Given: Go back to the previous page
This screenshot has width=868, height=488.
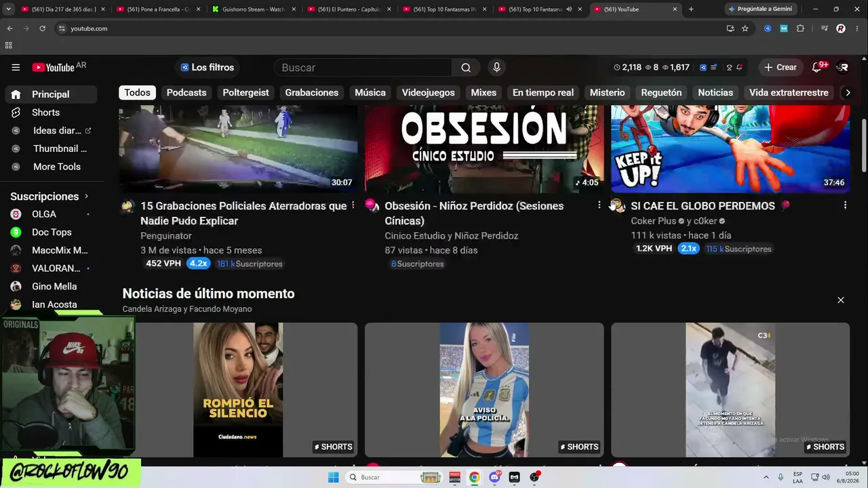Looking at the screenshot, I should tap(9, 28).
